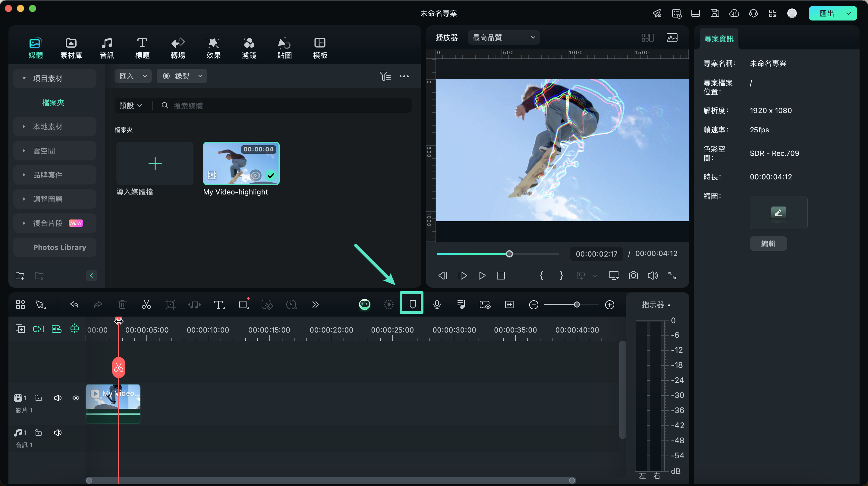Switch to the 標題 tab
868x486 pixels.
pos(142,48)
